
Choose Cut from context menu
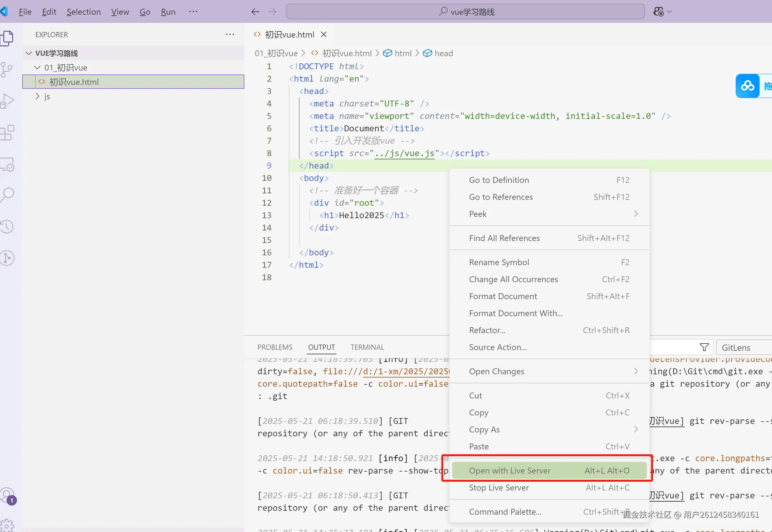point(549,396)
